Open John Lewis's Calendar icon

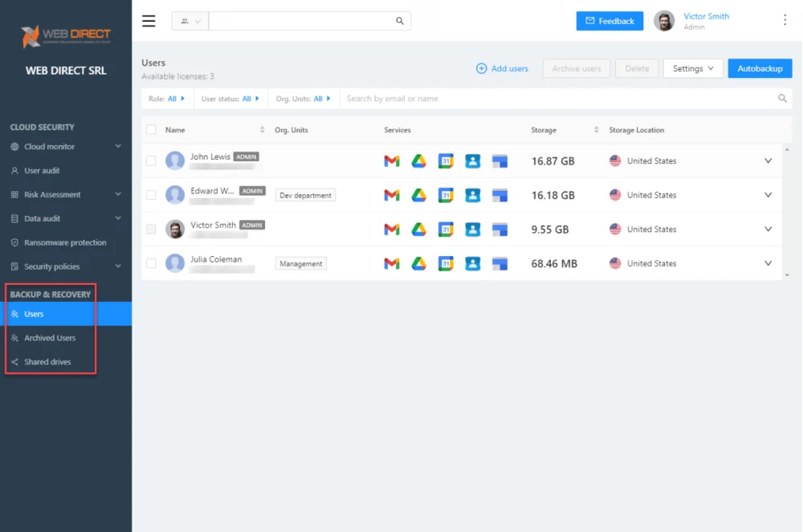pos(446,161)
